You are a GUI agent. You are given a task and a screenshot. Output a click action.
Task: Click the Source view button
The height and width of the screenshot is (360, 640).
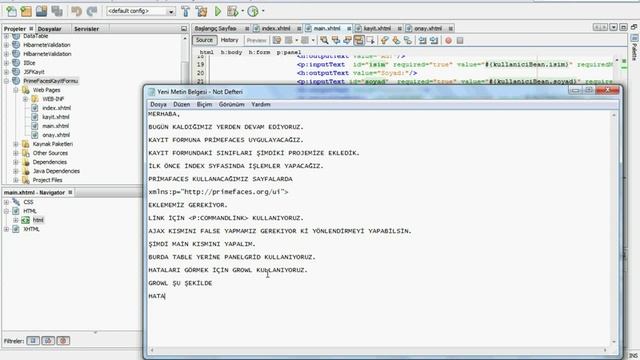pos(204,40)
